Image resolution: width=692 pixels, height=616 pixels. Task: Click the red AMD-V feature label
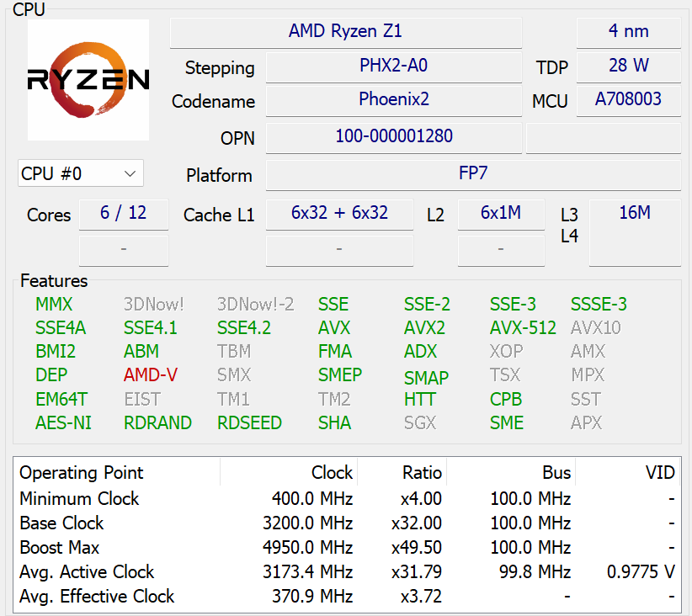(x=151, y=375)
